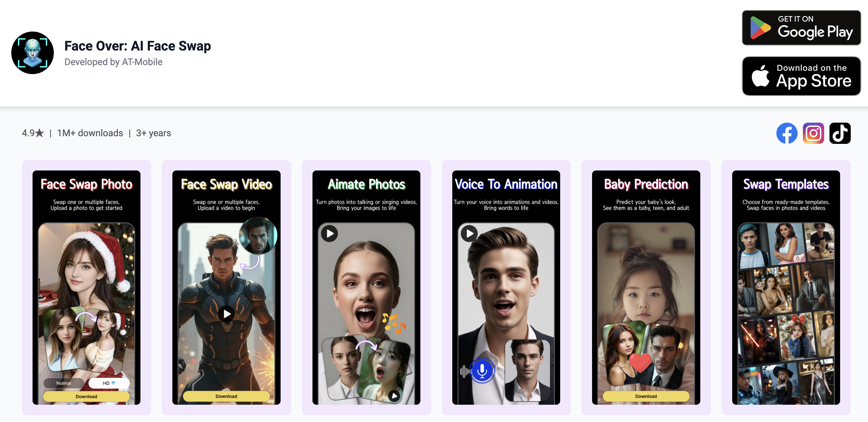
Task: Click center play button in Face Swap Video
Action: click(227, 314)
